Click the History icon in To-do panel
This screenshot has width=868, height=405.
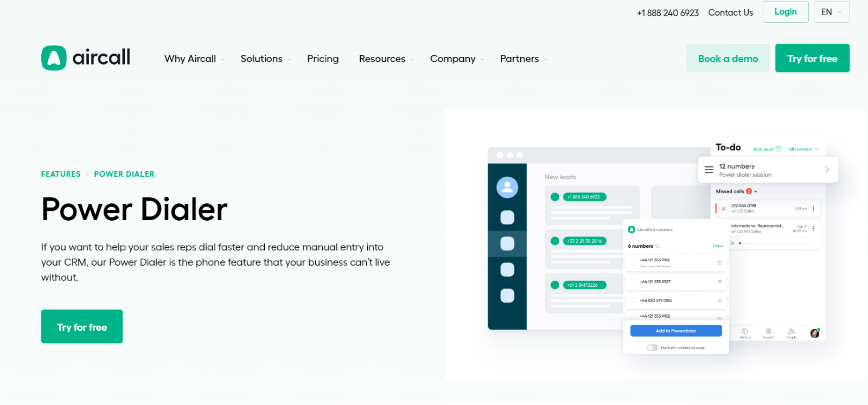745,331
